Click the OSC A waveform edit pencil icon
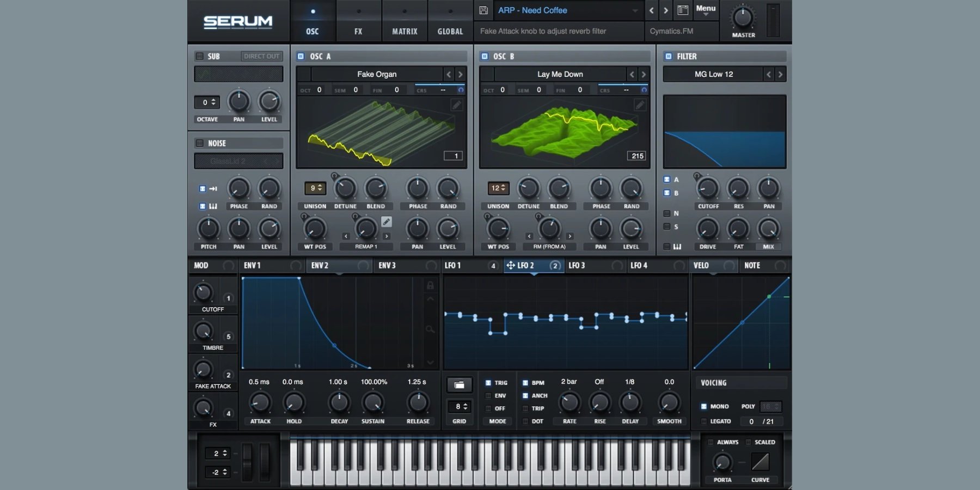980x490 pixels. pyautogui.click(x=456, y=105)
